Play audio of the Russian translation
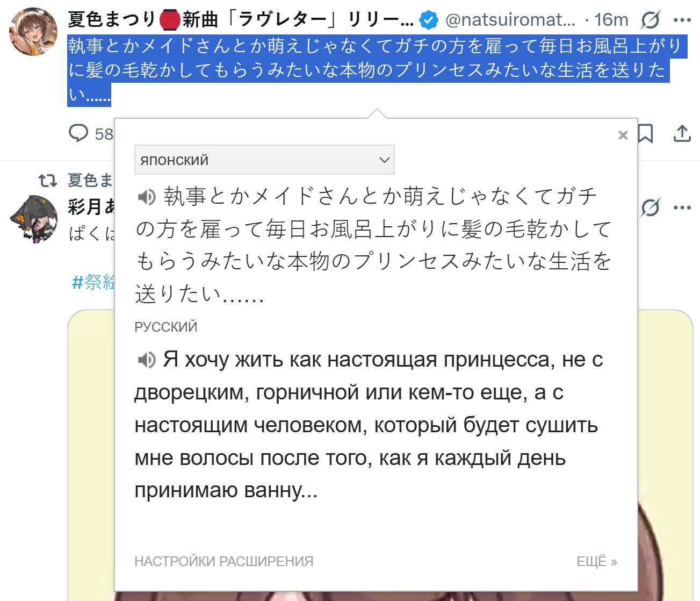 click(146, 359)
